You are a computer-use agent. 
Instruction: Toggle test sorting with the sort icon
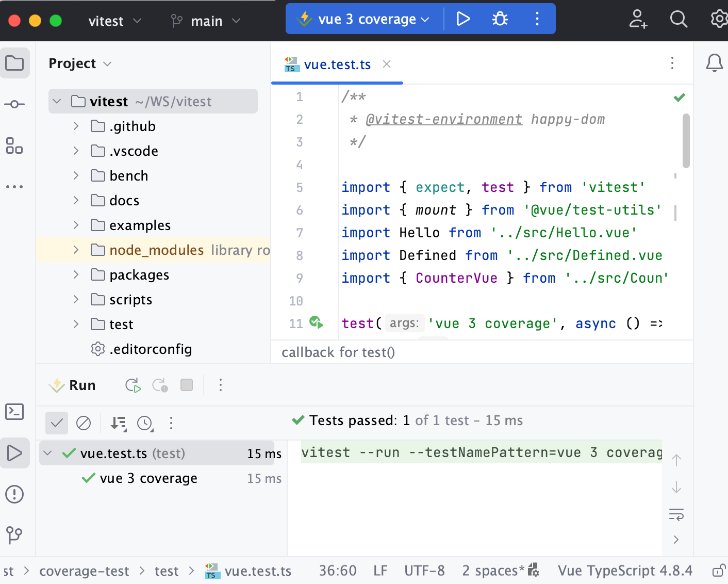coord(118,423)
